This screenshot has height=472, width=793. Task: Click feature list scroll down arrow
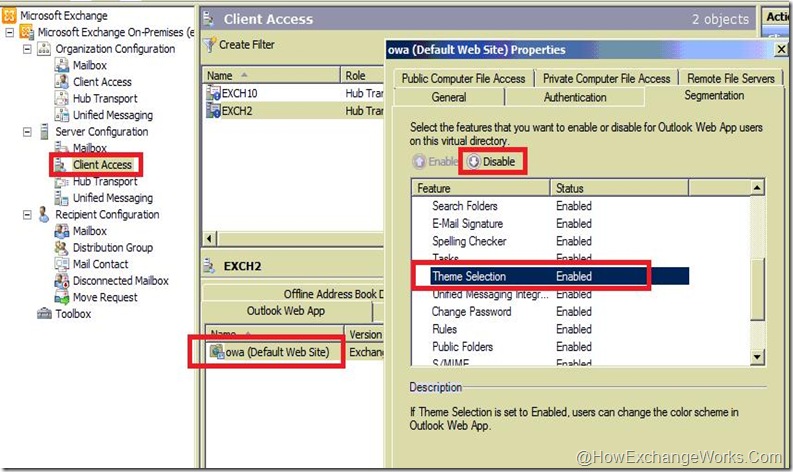tap(757, 357)
